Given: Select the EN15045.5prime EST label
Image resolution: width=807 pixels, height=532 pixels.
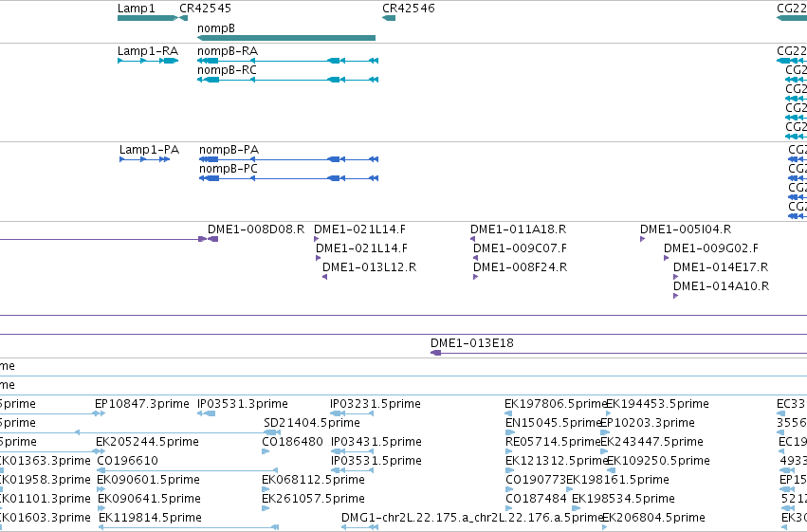Looking at the screenshot, I should pyautogui.click(x=554, y=423).
